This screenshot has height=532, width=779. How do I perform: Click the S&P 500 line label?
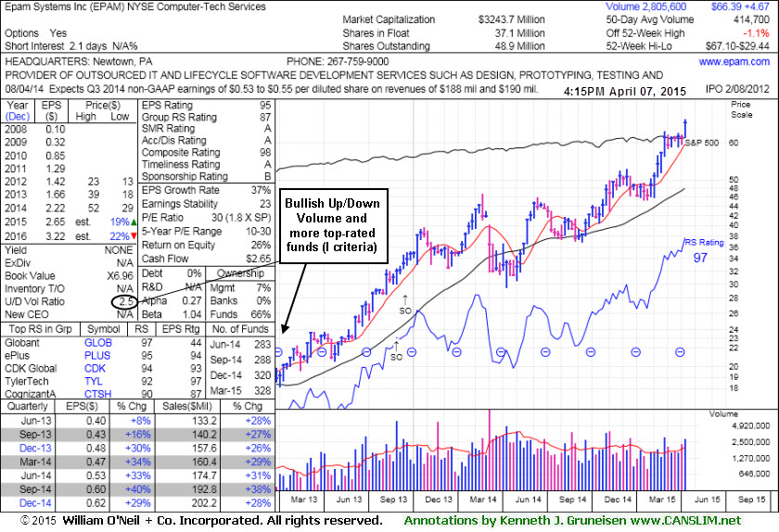(x=702, y=143)
